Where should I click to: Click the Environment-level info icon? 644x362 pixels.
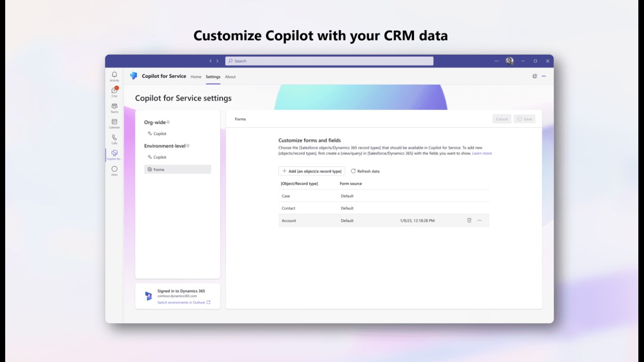coord(188,146)
